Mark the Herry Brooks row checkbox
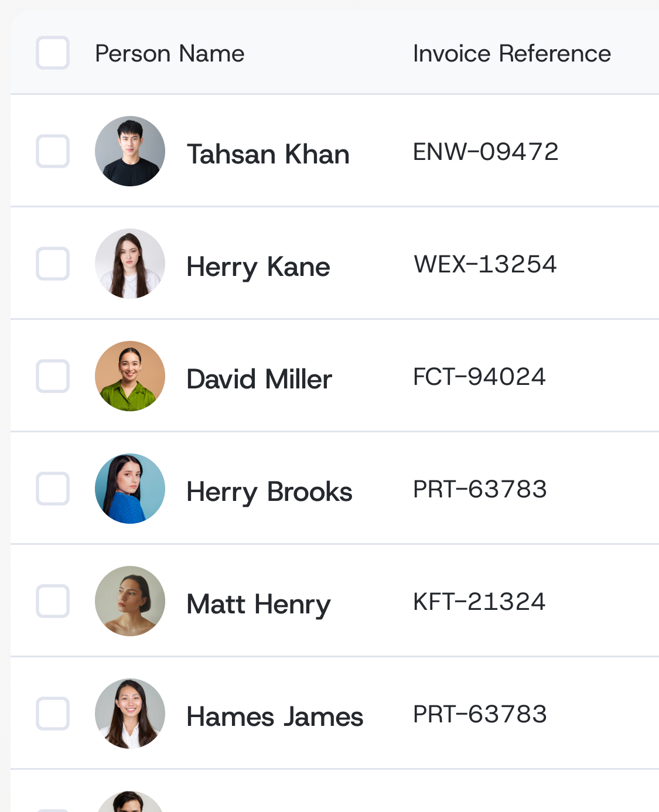Image resolution: width=659 pixels, height=812 pixels. (x=53, y=489)
